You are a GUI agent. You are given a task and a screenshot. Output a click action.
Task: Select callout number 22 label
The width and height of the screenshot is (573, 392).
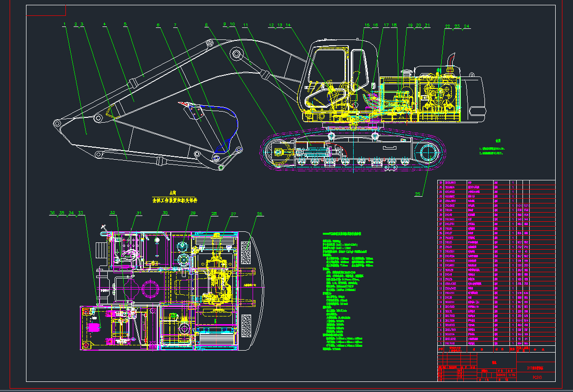tap(447, 26)
